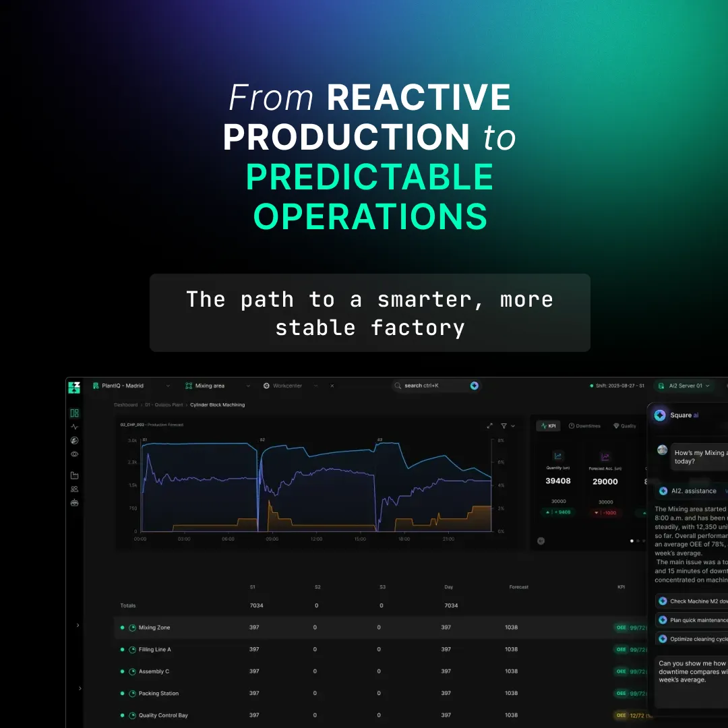Screen dimensions: 728x728
Task: Open the Mixing area dropdown
Action: tap(218, 386)
